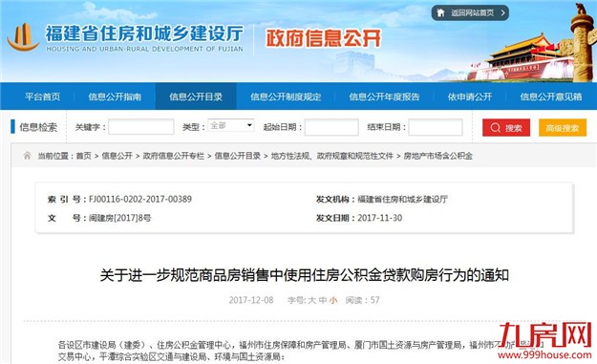Image resolution: width=597 pixels, height=364 pixels.
Task: Click issue date 2017-11-30
Action: 379,218
